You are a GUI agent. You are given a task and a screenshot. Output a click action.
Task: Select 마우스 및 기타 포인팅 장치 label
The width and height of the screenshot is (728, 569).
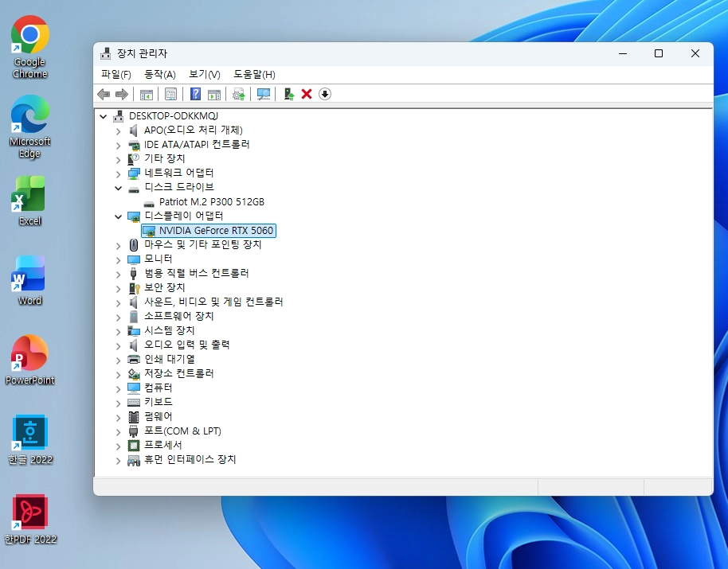pos(203,244)
